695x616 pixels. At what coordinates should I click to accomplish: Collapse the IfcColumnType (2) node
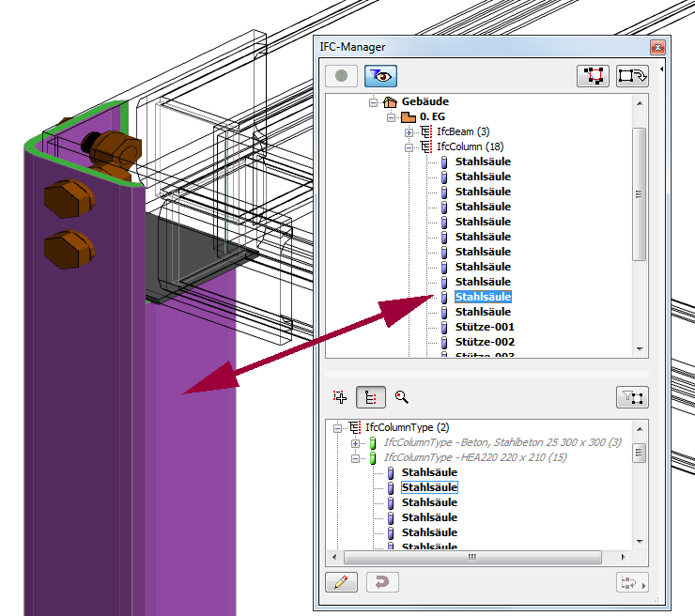point(338,428)
